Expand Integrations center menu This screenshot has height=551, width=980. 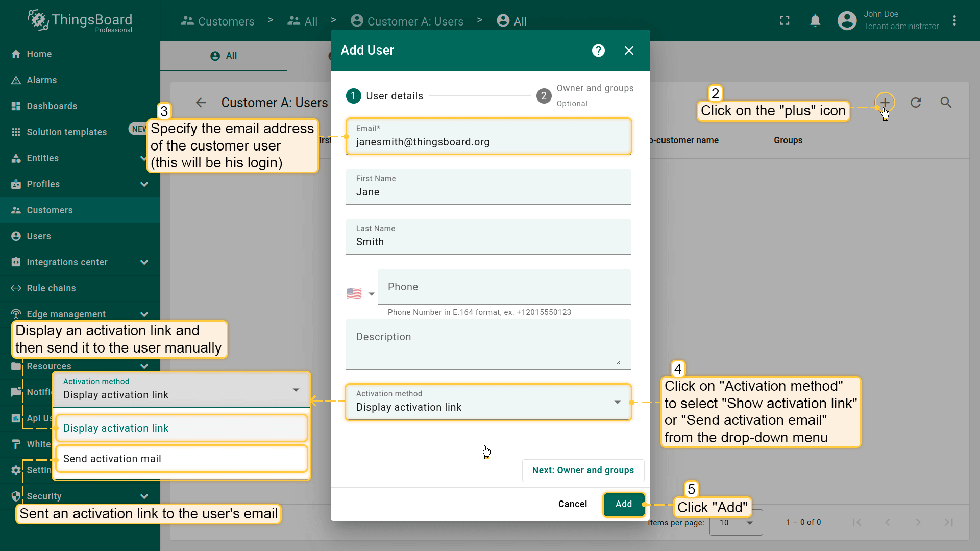point(144,262)
